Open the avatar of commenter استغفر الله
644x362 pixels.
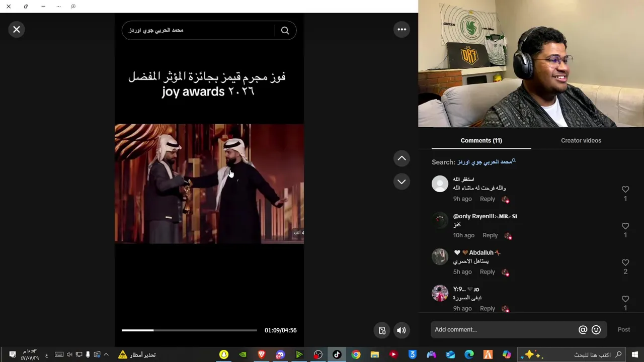tap(440, 184)
